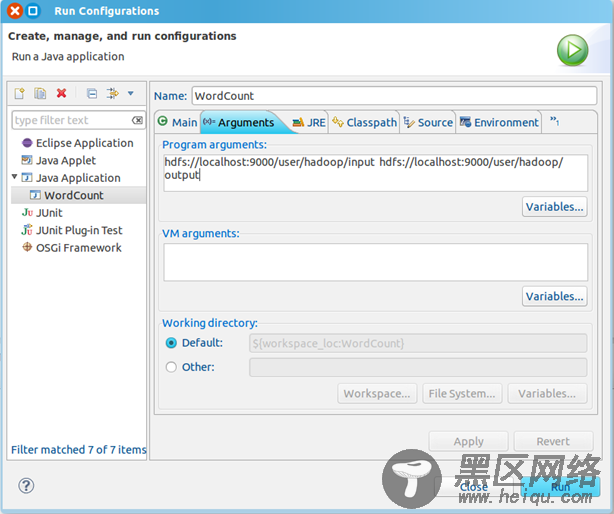Open the help question mark icon

coord(26,486)
